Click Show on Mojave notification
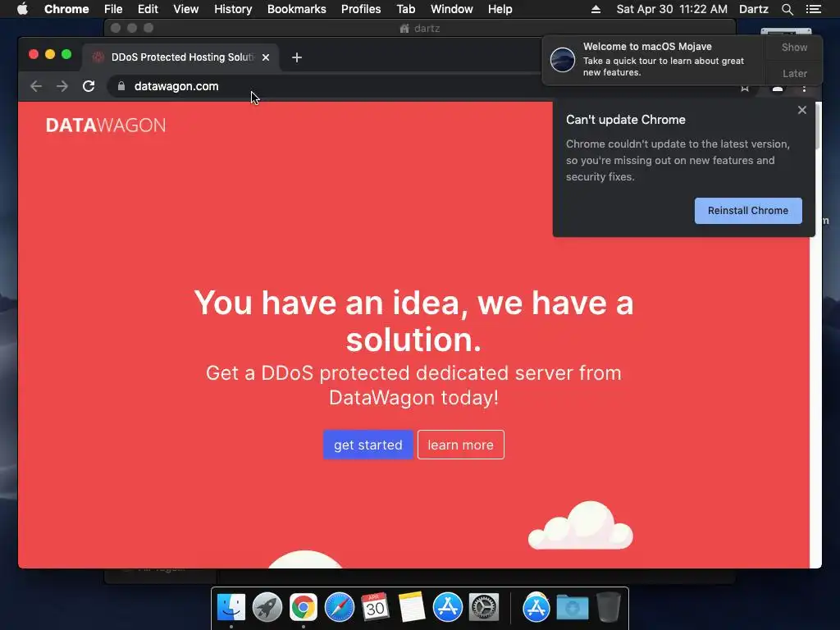The width and height of the screenshot is (840, 630). pos(794,47)
